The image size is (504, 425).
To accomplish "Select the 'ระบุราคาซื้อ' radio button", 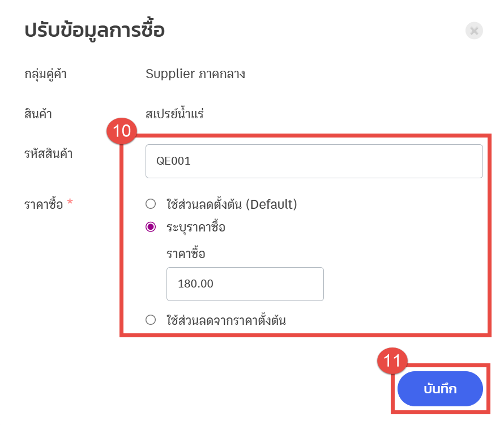I will (x=151, y=227).
